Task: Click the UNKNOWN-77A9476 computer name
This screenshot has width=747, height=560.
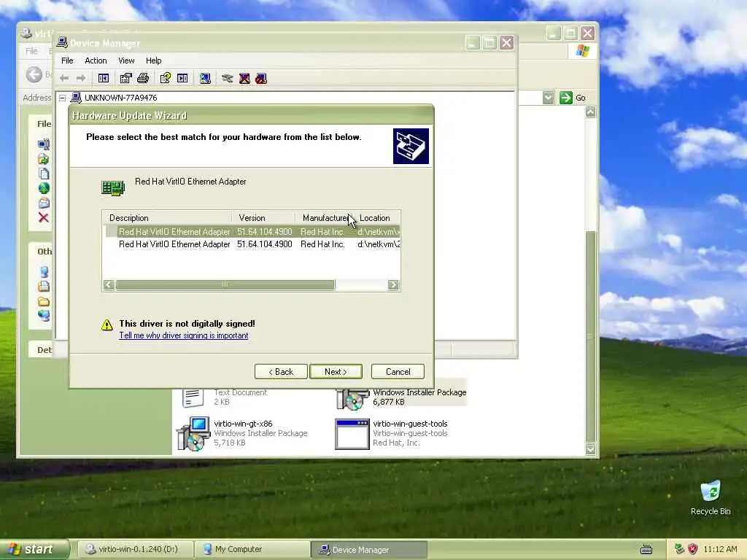Action: 120,98
